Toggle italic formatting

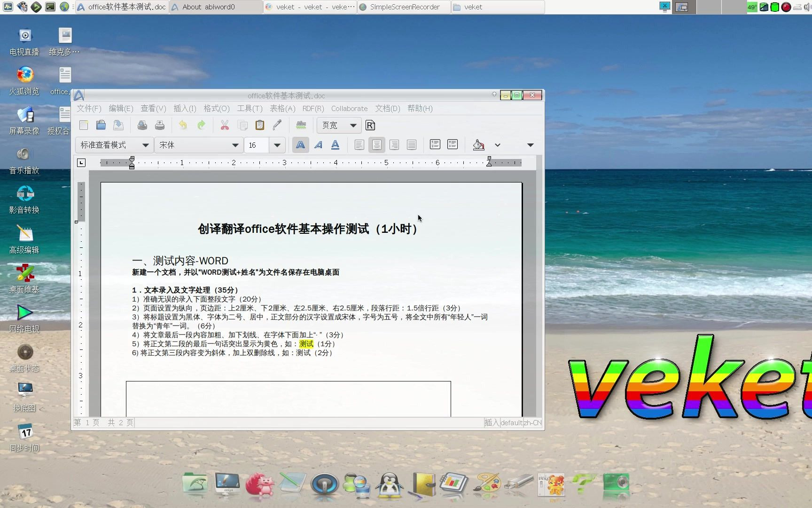click(318, 145)
